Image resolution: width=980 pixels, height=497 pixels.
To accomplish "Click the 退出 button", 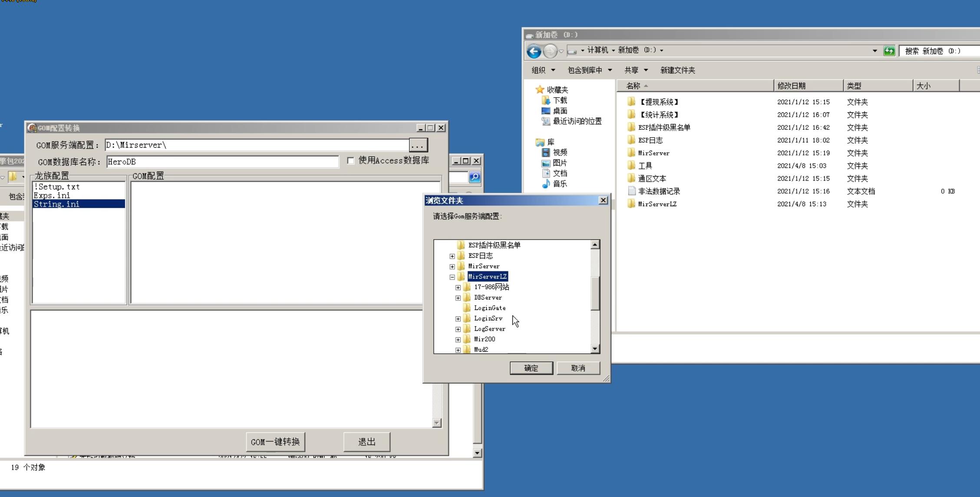I will [367, 442].
